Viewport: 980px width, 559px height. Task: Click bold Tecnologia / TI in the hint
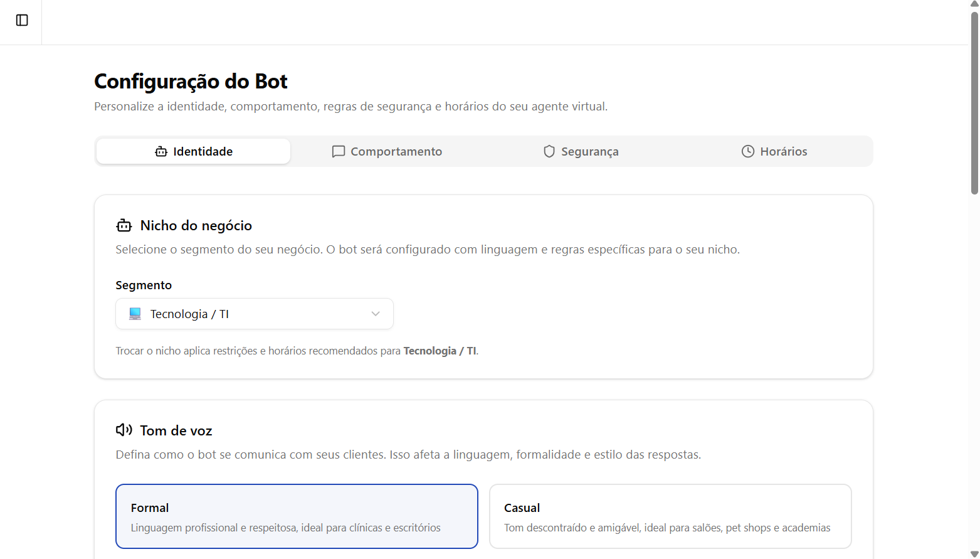[440, 351]
